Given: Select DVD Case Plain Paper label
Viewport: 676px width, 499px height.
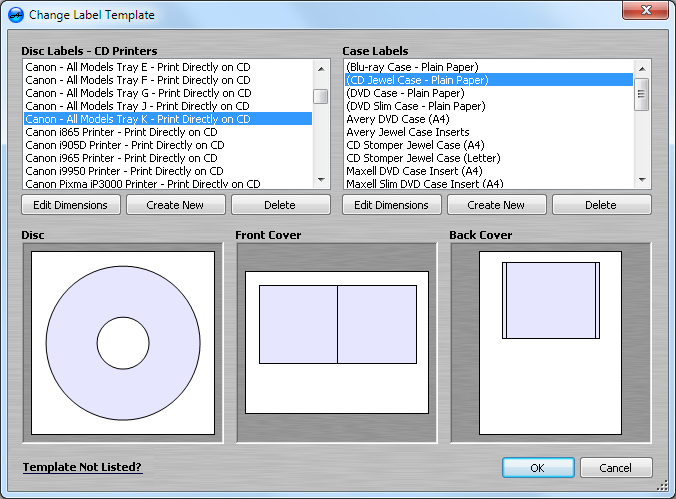Looking at the screenshot, I should [x=489, y=93].
